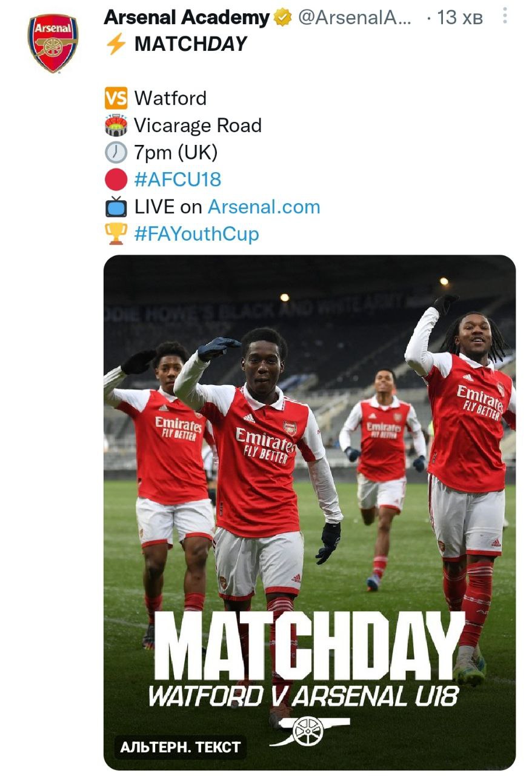
Task: Click the trophy emoji beside #FAYouthCup
Action: coord(116,234)
